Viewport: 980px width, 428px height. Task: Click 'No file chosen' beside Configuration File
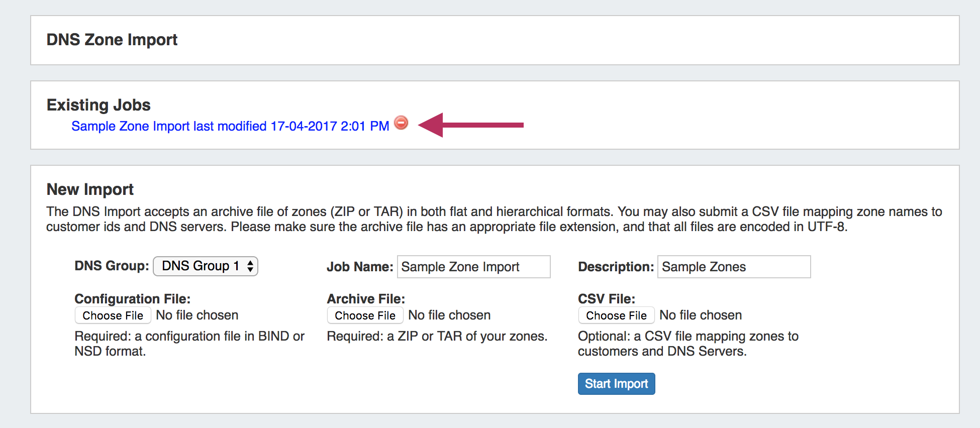[197, 315]
